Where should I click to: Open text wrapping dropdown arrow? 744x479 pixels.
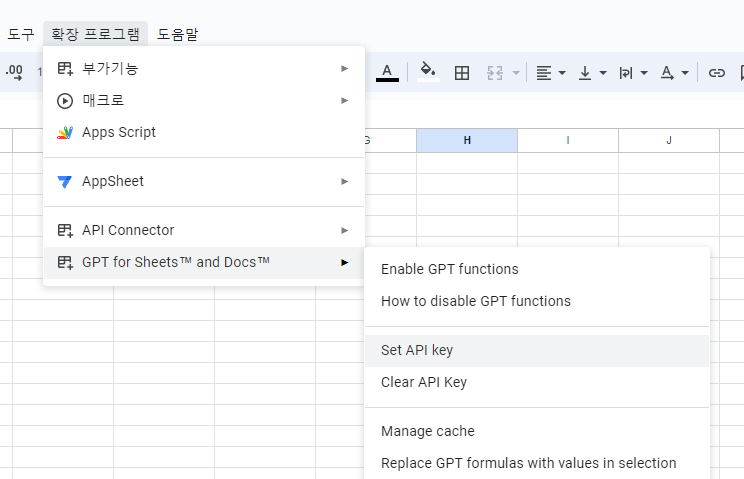click(x=644, y=73)
